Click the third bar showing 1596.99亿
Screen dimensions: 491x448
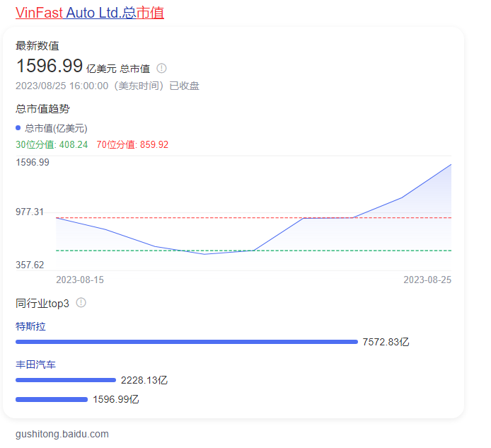click(x=52, y=399)
